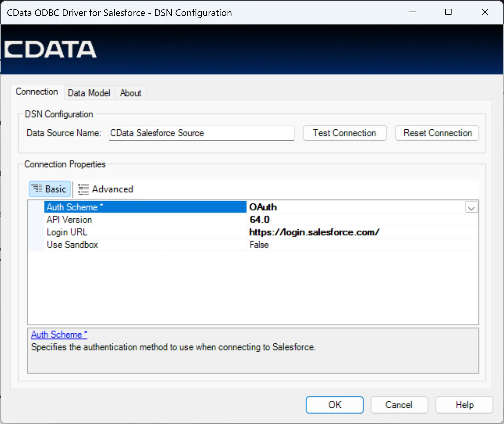Switch to the Connection tab
The image size is (504, 424).
click(x=37, y=92)
